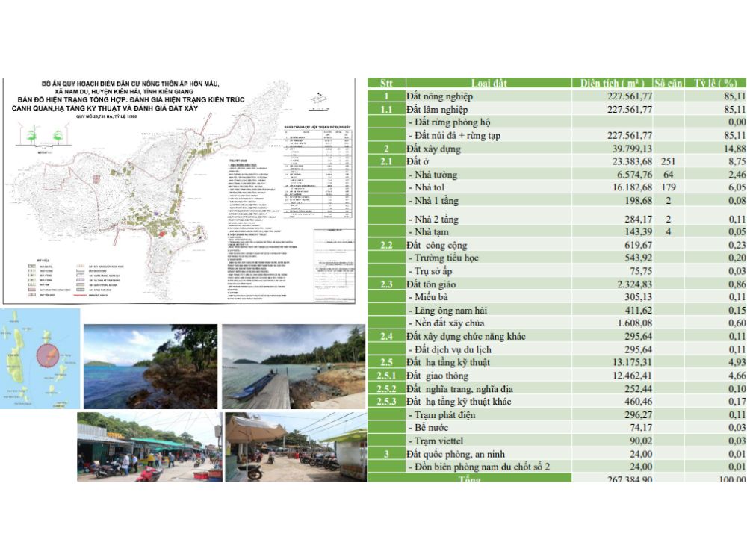
Task: Select the "Loại đất" column header
Action: (x=488, y=83)
